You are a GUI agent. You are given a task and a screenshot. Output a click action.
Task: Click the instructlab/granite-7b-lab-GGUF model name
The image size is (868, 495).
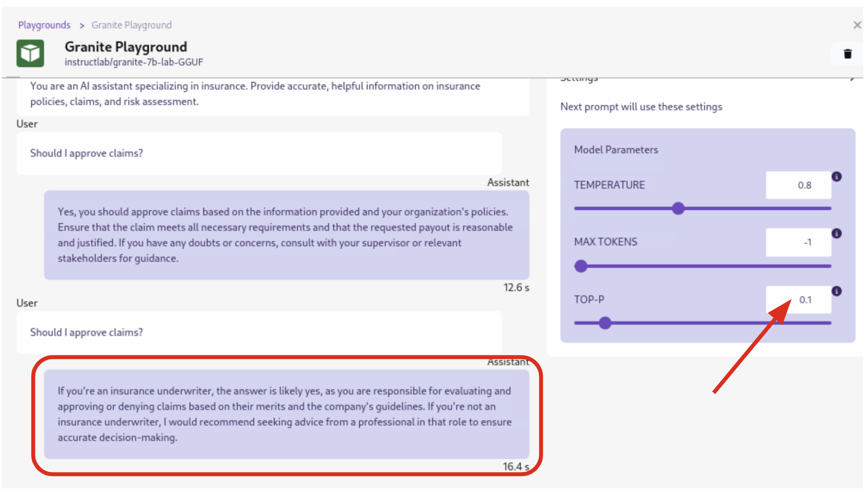(134, 62)
